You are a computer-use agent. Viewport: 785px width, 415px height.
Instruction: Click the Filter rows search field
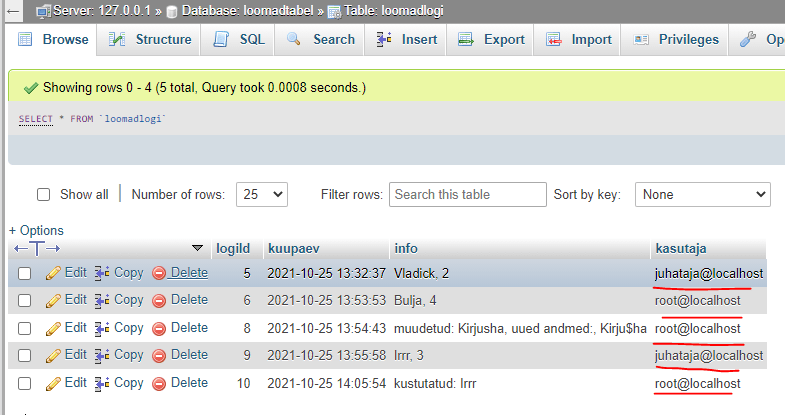pos(467,195)
